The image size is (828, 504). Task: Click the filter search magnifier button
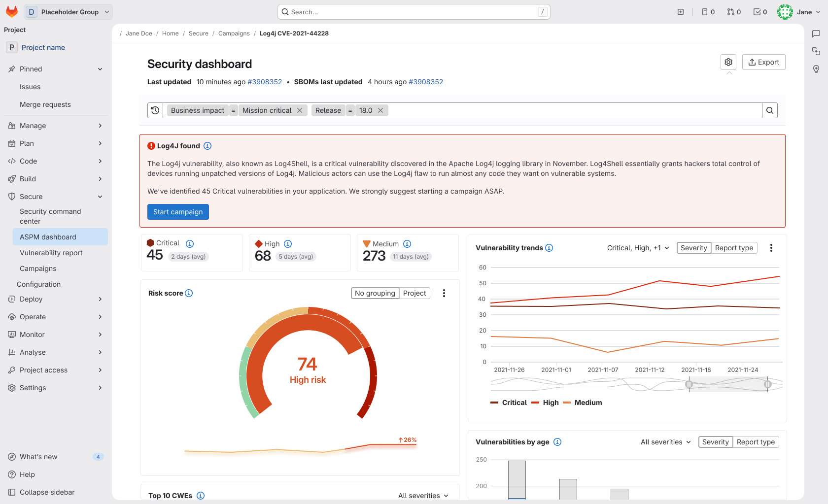770,110
